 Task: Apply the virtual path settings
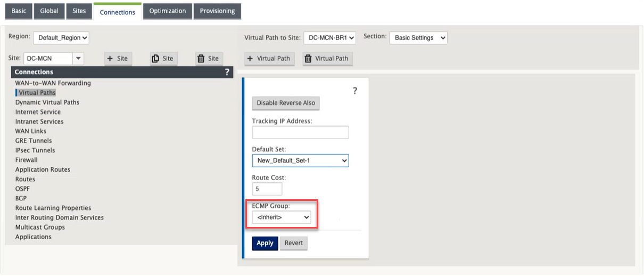pyautogui.click(x=265, y=243)
